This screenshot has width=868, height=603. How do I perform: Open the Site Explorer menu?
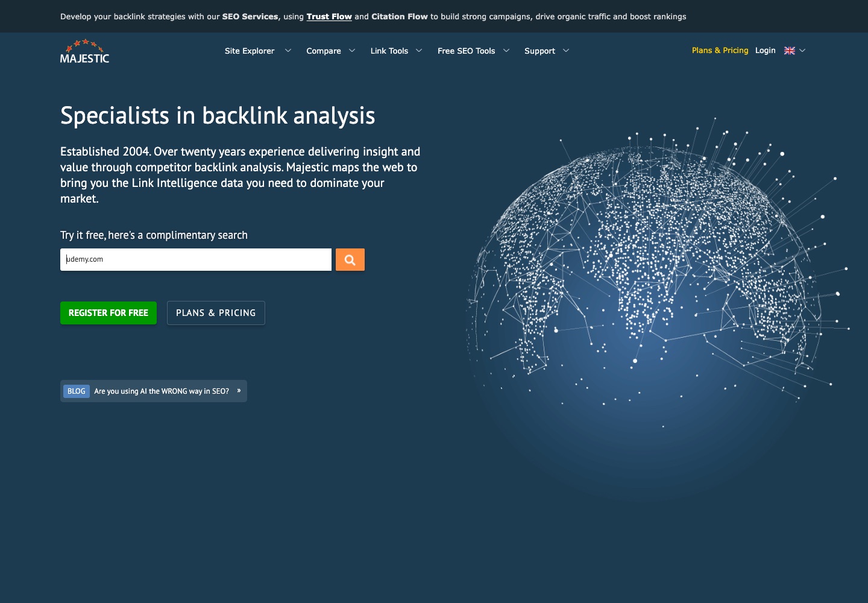point(250,51)
